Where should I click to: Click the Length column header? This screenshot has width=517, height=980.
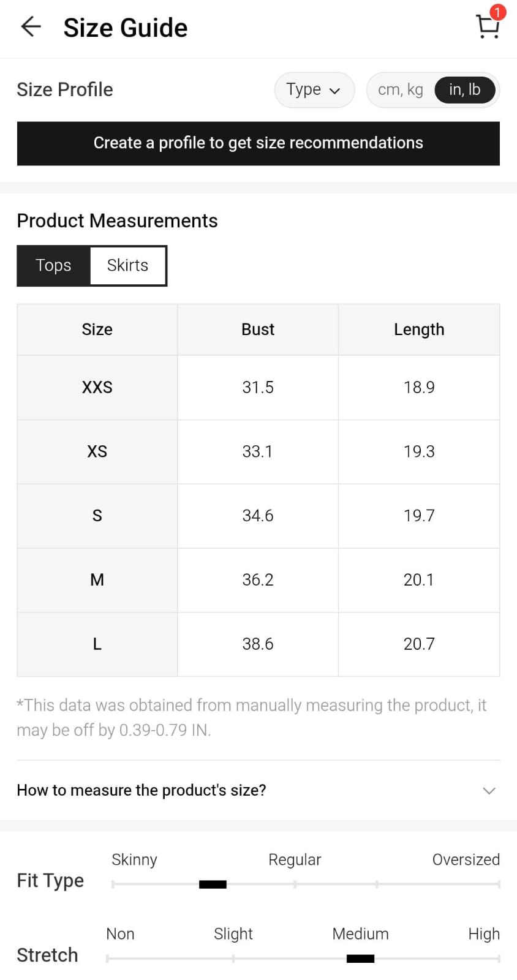(418, 330)
